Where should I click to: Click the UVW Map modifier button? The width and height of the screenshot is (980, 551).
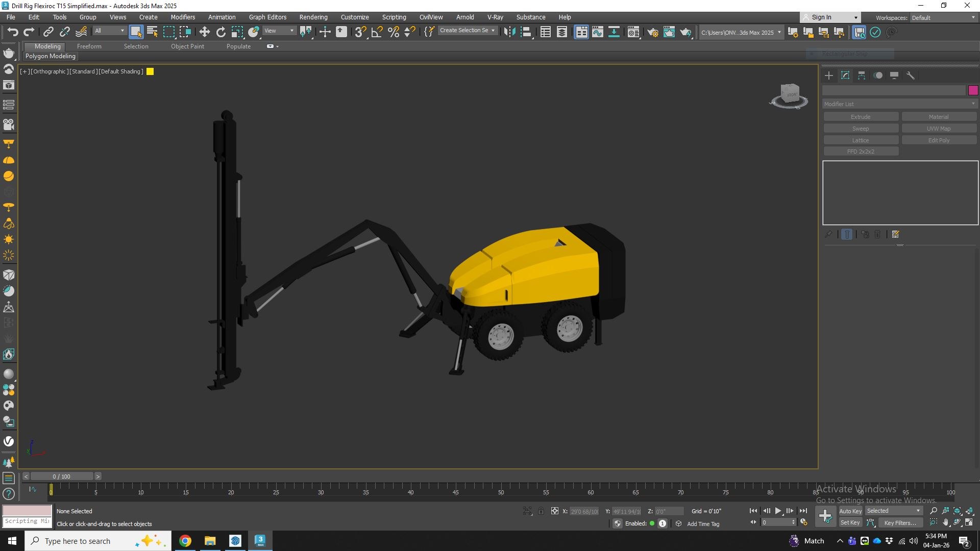coord(939,129)
